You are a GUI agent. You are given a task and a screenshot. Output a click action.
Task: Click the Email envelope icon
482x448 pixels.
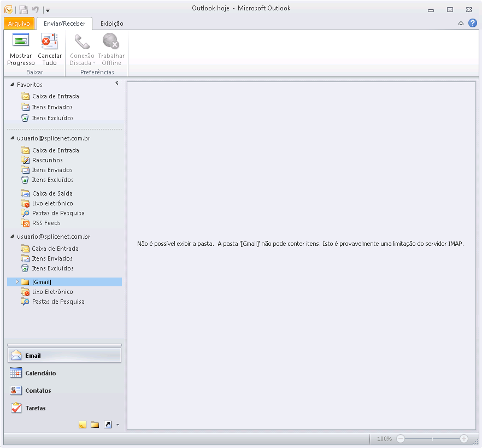(x=16, y=355)
